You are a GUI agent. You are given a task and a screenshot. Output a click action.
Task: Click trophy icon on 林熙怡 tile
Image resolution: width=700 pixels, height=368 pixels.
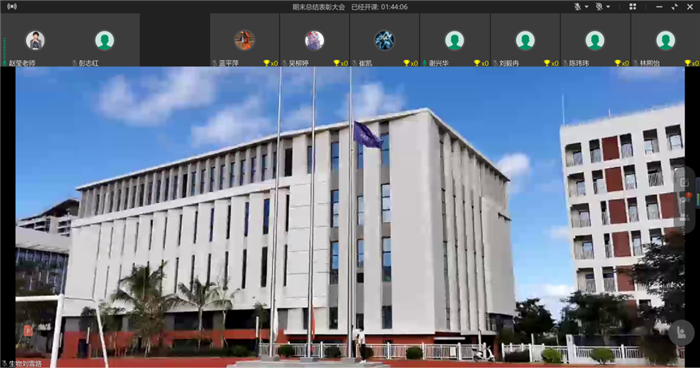[x=688, y=63]
